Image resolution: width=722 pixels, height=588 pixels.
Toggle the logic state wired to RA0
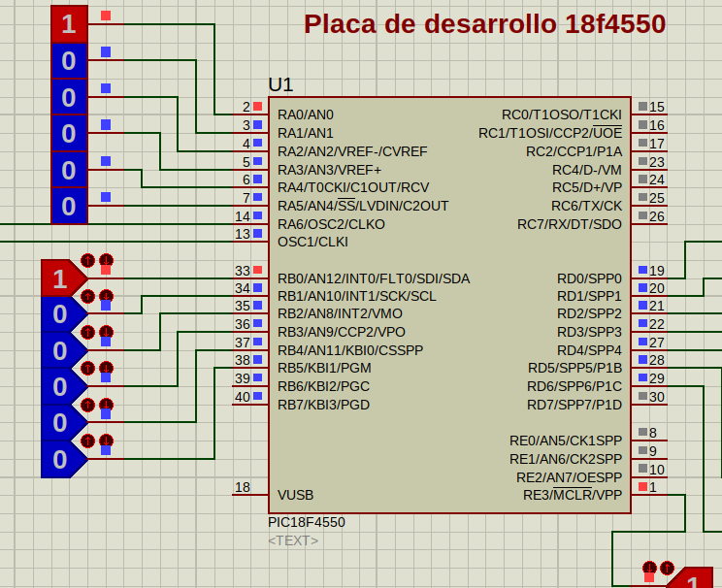point(69,24)
